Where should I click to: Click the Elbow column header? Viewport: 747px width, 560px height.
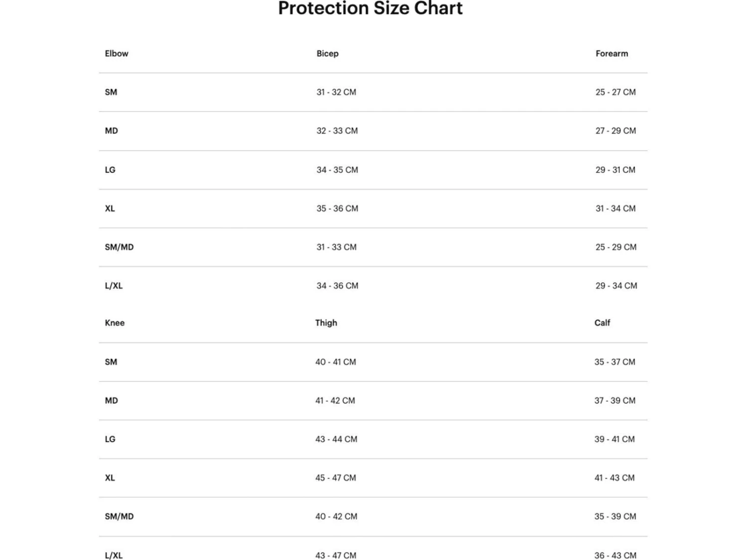(x=117, y=54)
